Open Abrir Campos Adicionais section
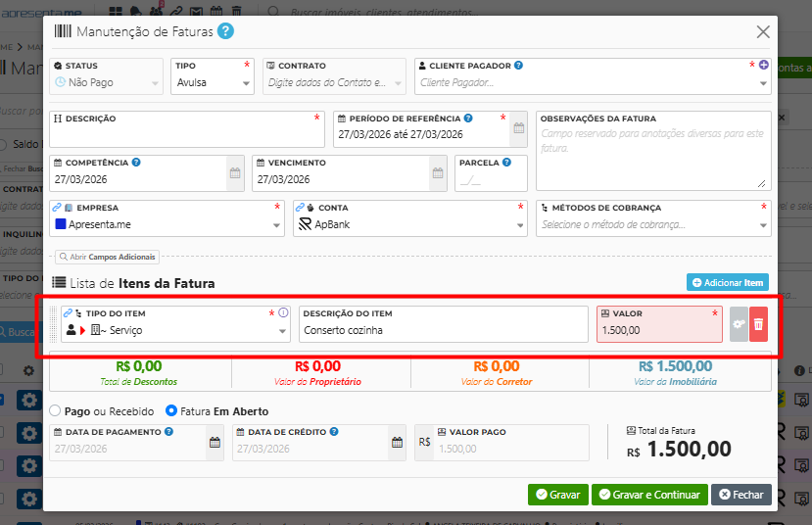 (x=107, y=257)
